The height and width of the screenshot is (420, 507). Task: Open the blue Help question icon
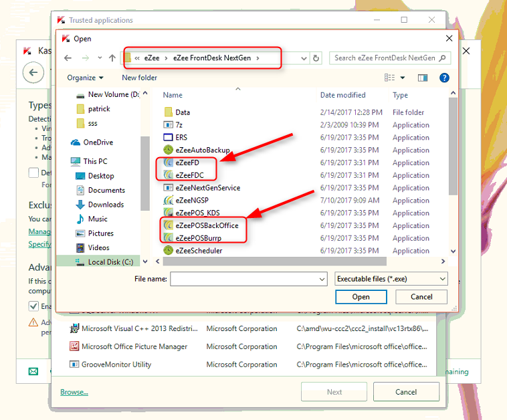444,78
